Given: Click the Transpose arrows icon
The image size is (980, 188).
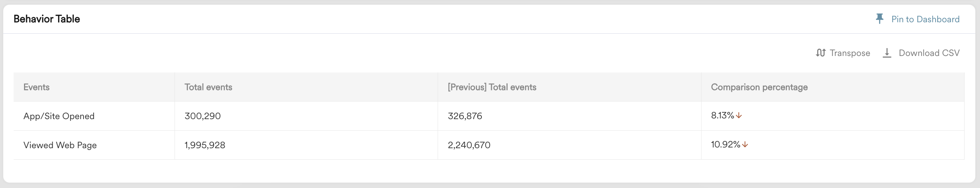Looking at the screenshot, I should click(x=820, y=53).
